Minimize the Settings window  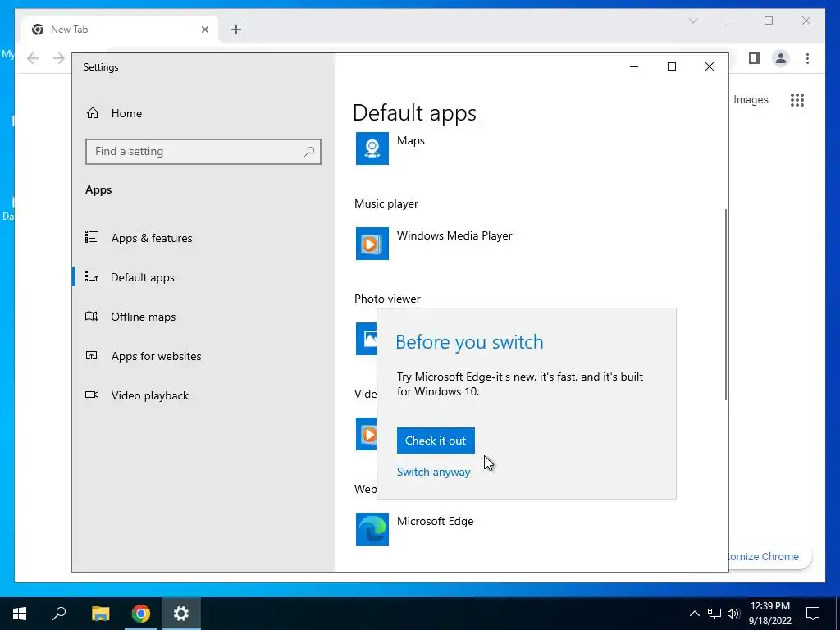(x=634, y=66)
